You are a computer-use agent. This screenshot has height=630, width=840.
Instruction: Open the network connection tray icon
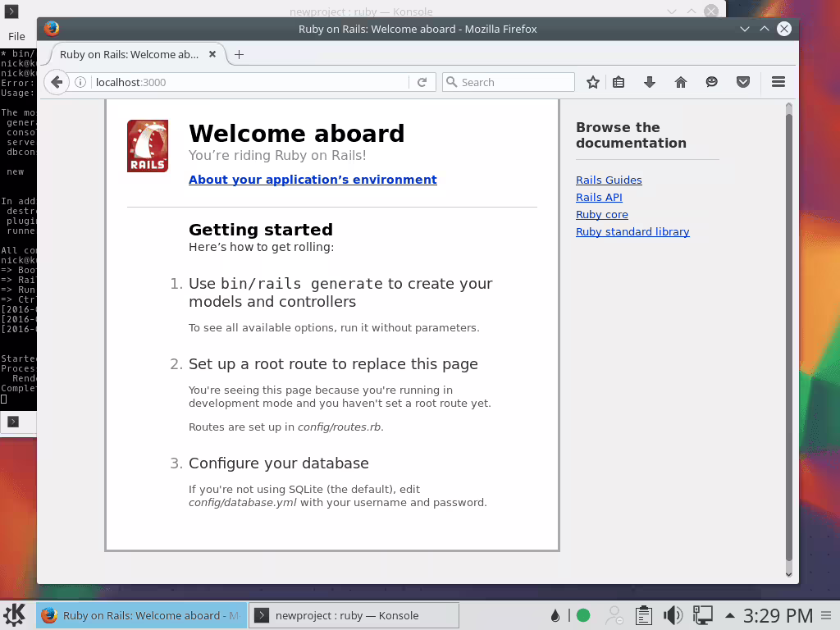click(702, 615)
